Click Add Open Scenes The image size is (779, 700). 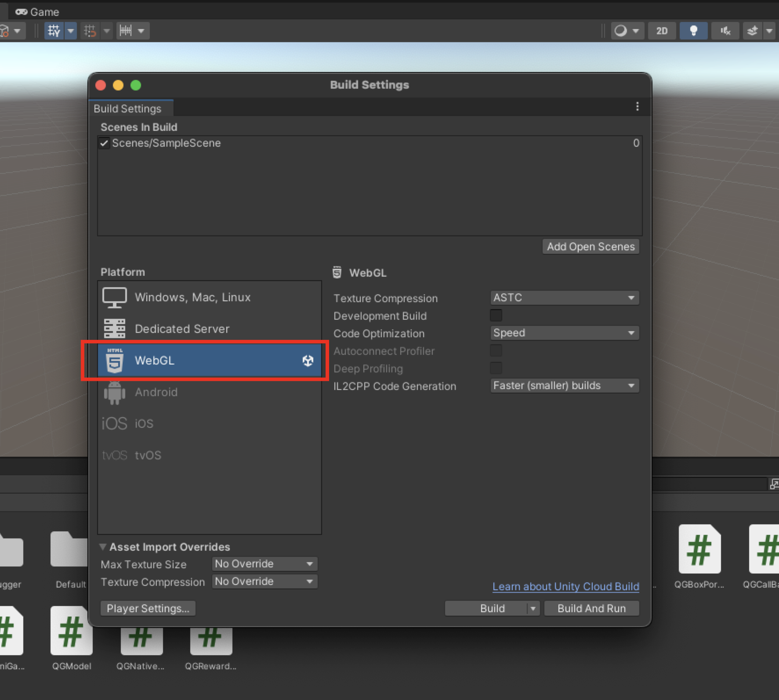click(x=591, y=247)
